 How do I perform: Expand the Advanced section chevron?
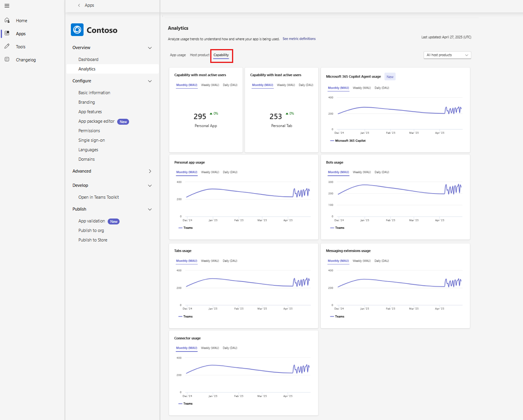[x=150, y=171]
